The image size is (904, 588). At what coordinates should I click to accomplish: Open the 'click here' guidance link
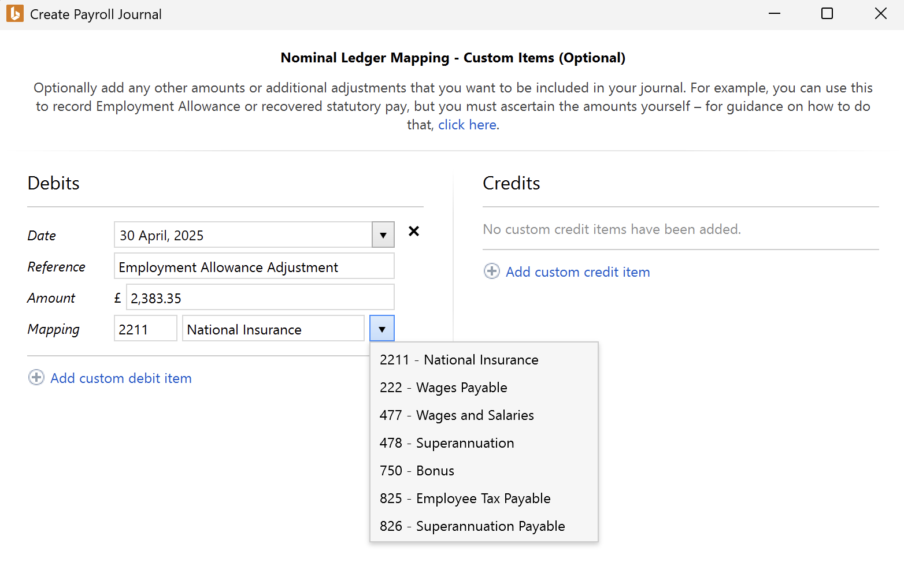467,125
